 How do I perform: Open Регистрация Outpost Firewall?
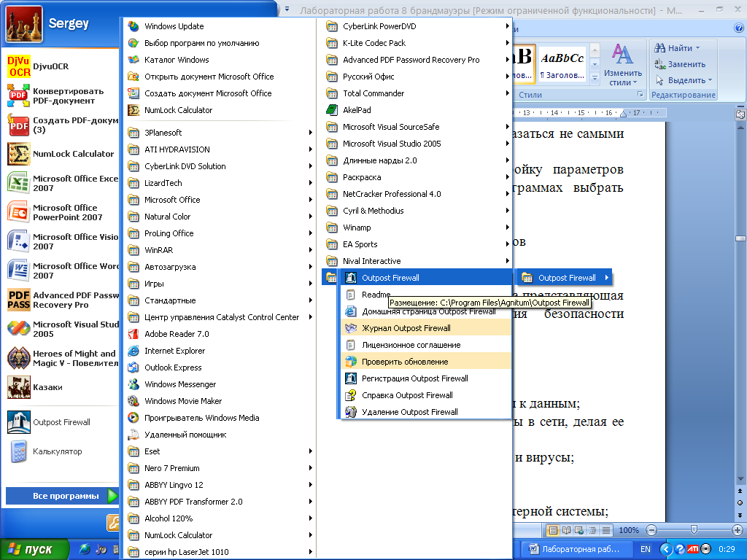[425, 378]
